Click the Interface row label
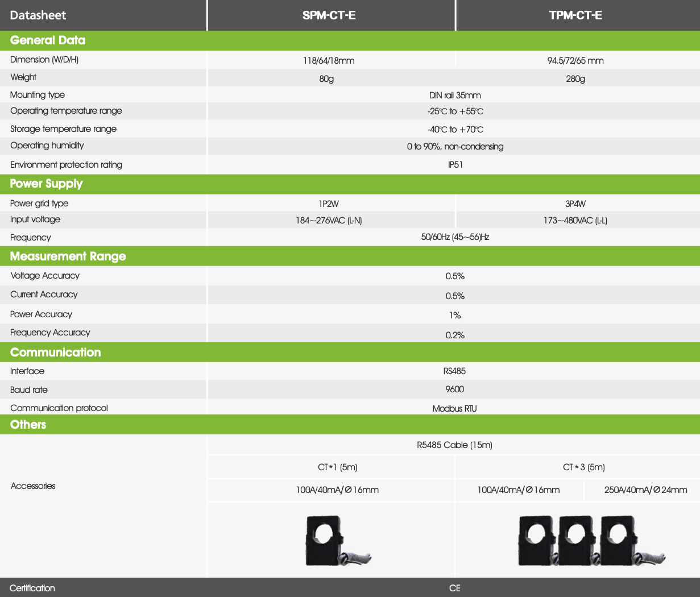 pyautogui.click(x=27, y=371)
